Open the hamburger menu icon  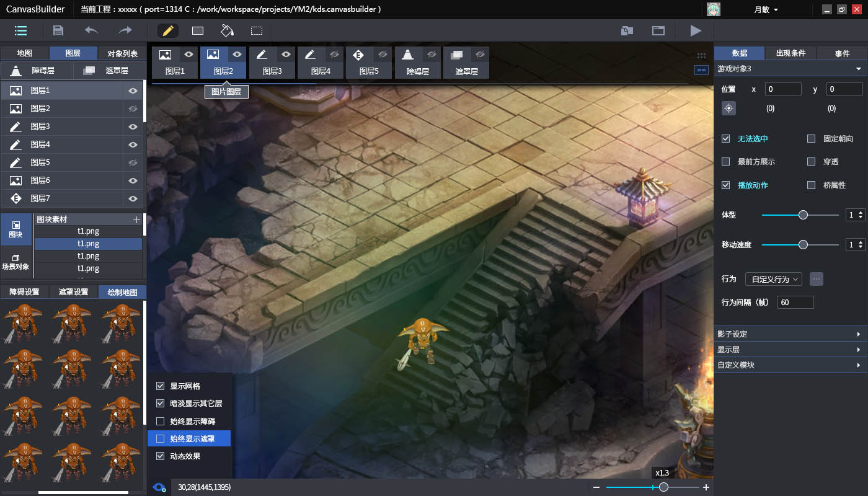[x=20, y=30]
